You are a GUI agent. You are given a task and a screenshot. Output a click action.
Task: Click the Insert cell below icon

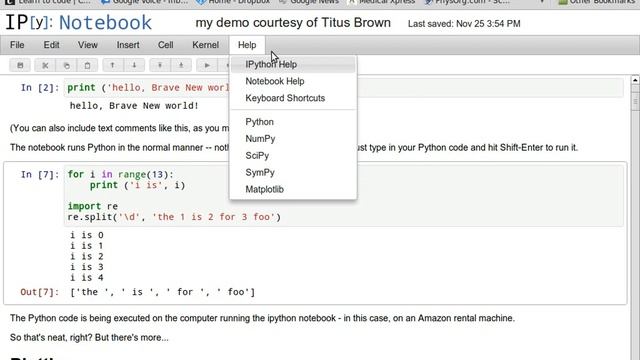coord(181,65)
